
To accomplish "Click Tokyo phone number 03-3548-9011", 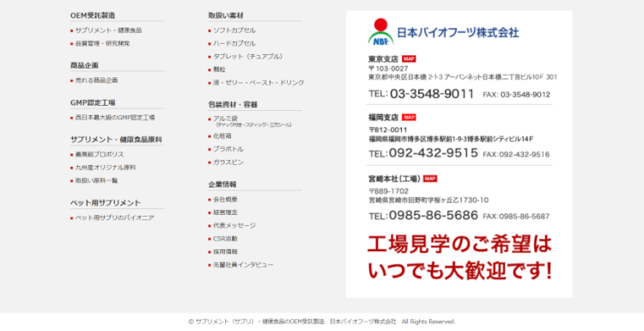I will (432, 94).
